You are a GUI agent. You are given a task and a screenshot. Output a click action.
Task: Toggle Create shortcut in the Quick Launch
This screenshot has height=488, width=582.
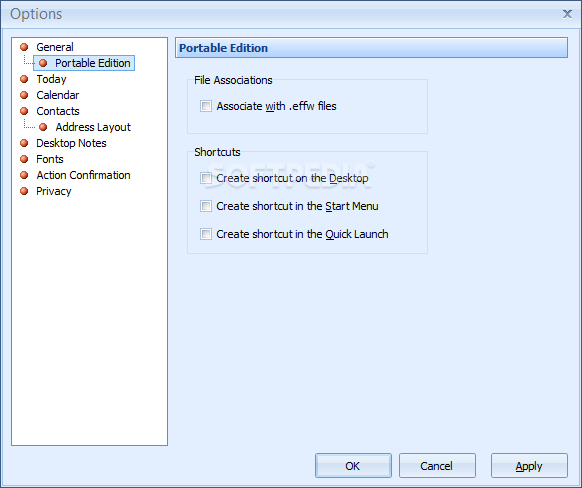click(206, 234)
